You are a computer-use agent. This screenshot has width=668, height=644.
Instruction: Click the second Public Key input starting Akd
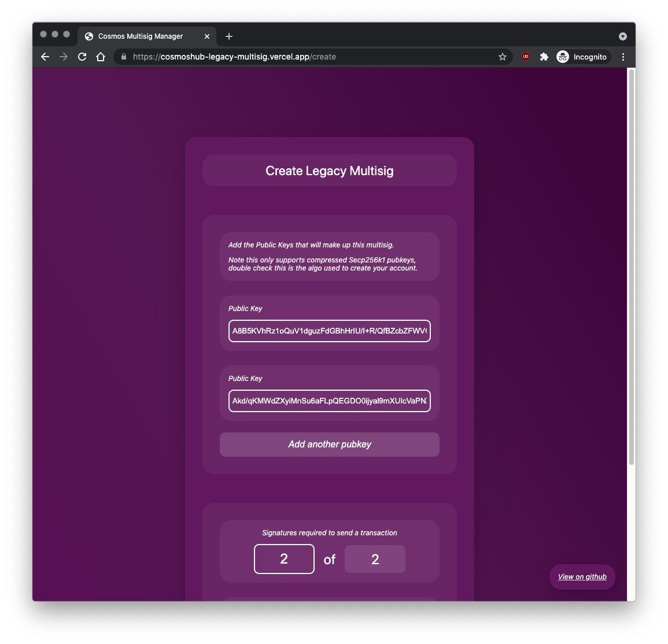[x=329, y=401]
